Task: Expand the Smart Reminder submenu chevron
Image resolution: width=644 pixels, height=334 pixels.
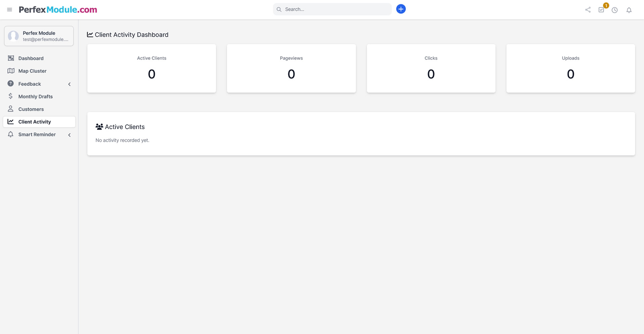Action: (x=69, y=135)
